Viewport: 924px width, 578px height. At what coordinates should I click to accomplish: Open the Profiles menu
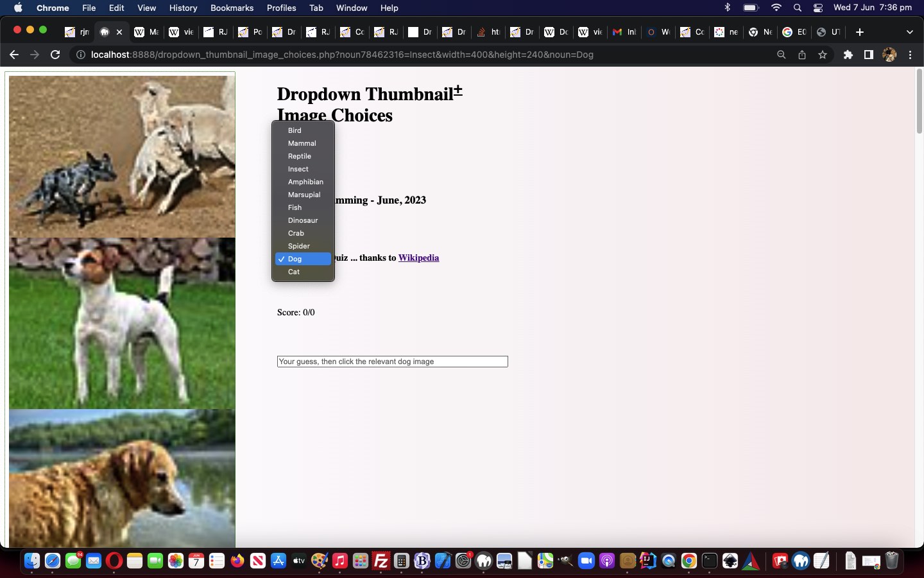(281, 8)
